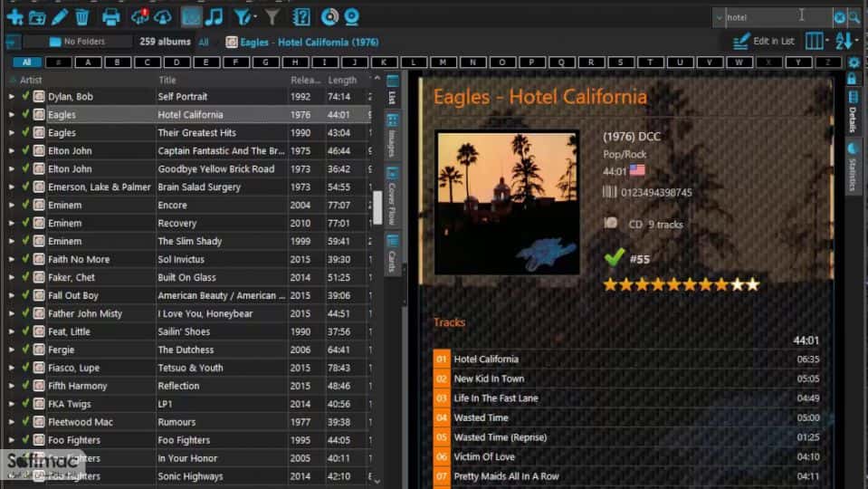
Task: Set rating using the fifth star
Action: click(673, 284)
